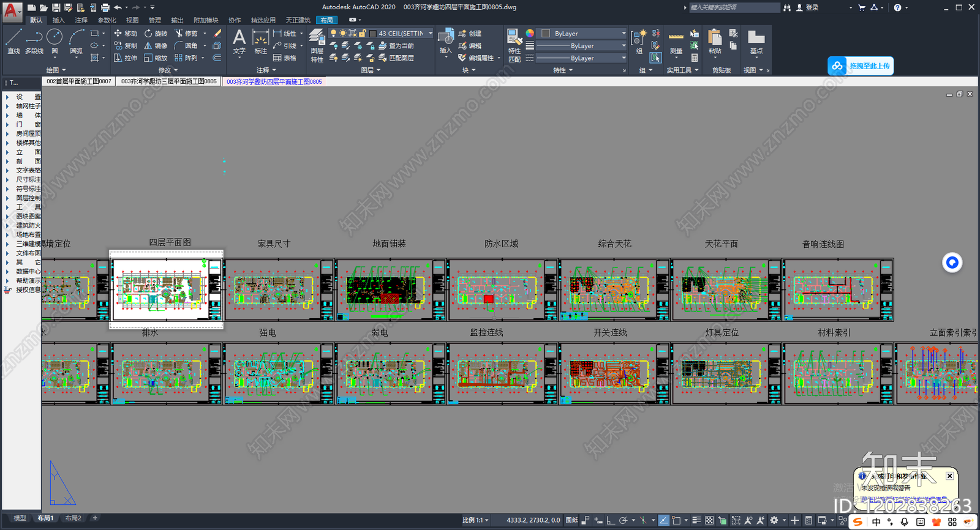The image size is (980, 530).
Task: Click the Plot/Print icon in quick access toolbar
Action: 105,7
